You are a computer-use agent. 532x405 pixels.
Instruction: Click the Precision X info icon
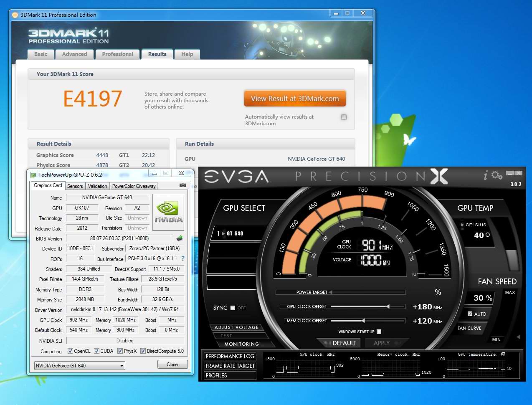click(485, 176)
